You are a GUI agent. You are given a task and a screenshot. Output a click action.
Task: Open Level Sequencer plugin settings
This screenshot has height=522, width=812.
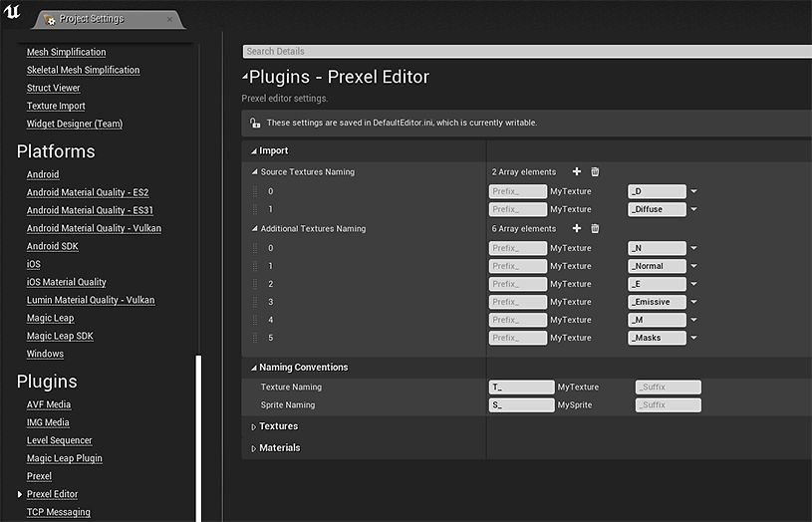59,440
